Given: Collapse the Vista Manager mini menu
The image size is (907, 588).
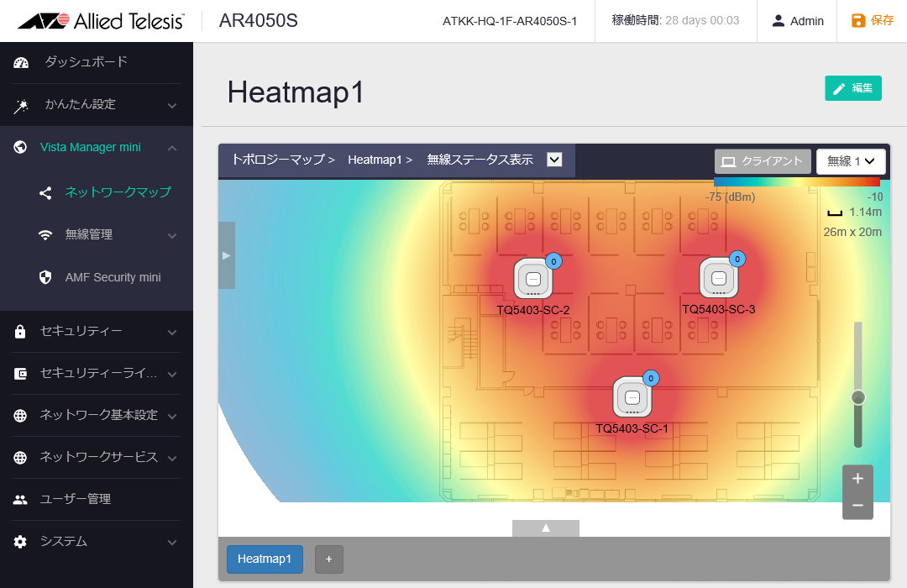Looking at the screenshot, I should click(x=172, y=148).
